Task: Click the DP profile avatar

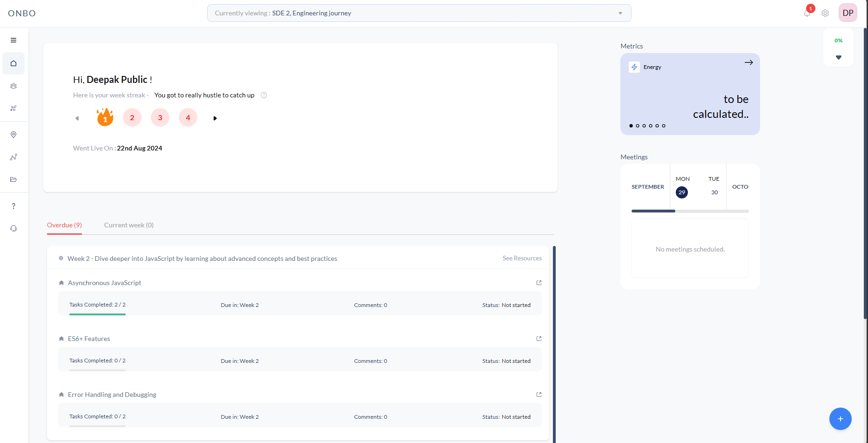Action: point(848,13)
